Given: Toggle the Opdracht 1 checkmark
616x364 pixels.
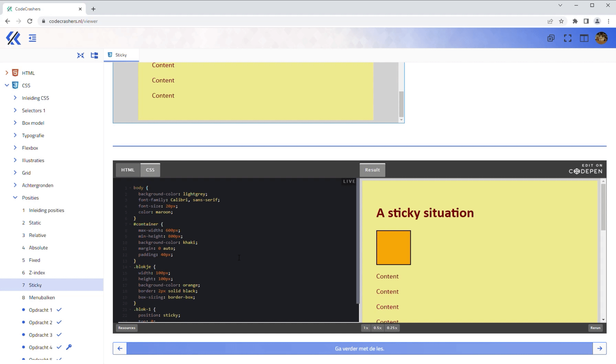Looking at the screenshot, I should click(x=59, y=310).
